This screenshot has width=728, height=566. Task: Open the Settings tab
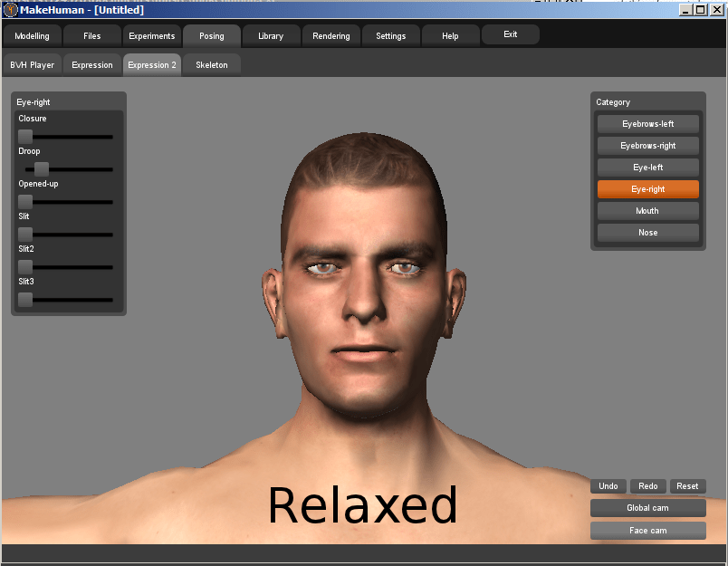pos(390,35)
